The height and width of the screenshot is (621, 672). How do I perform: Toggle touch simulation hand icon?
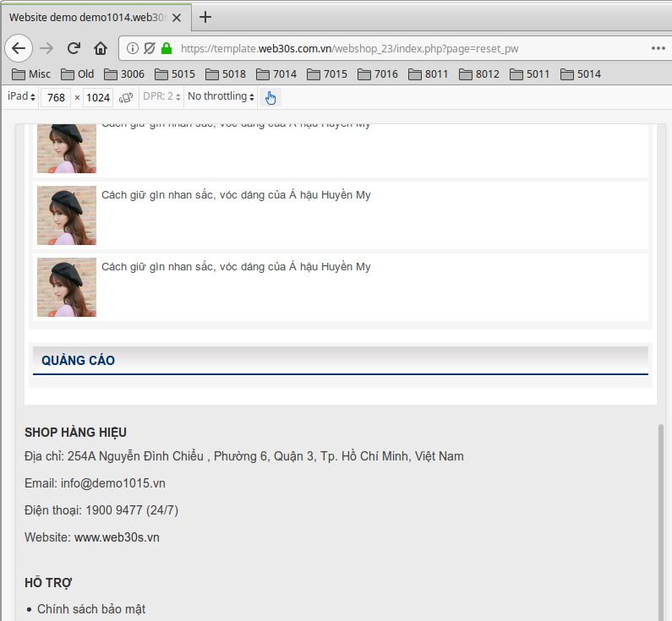click(270, 98)
